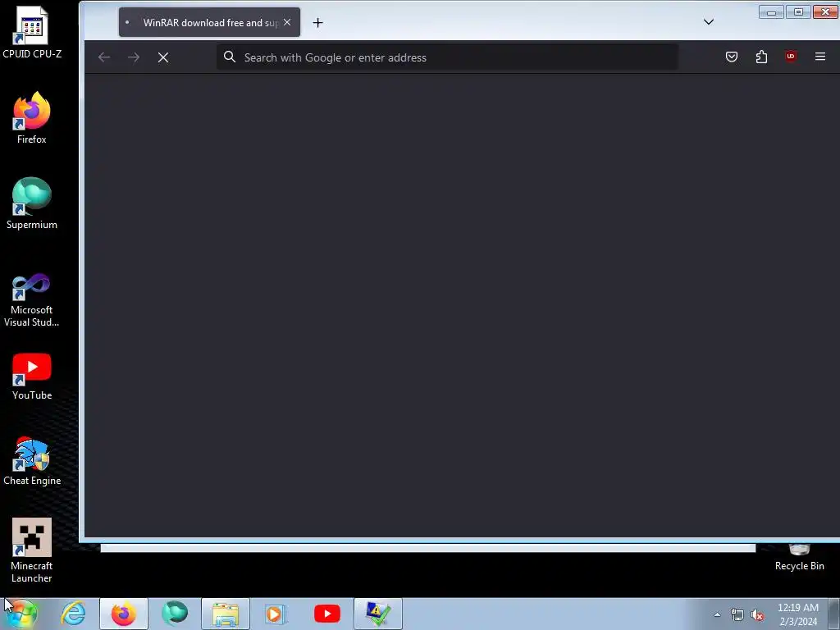Open Windows Media Player on taskbar
Image resolution: width=840 pixels, height=630 pixels.
coord(276,614)
